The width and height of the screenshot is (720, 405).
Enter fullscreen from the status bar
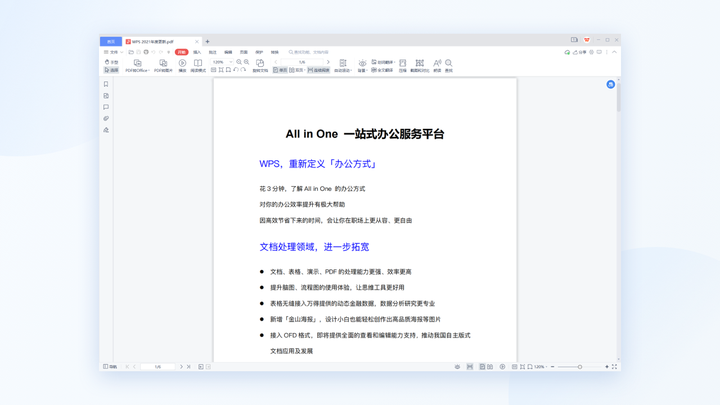tap(614, 366)
